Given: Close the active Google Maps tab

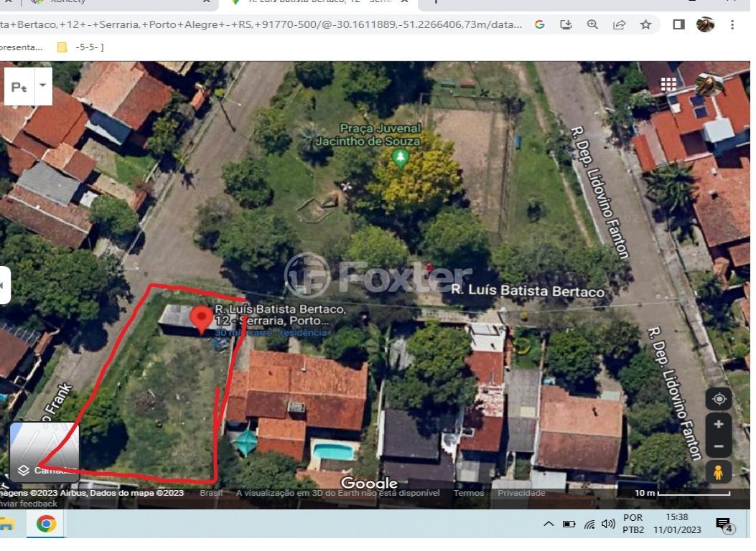Looking at the screenshot, I should (405, 1).
